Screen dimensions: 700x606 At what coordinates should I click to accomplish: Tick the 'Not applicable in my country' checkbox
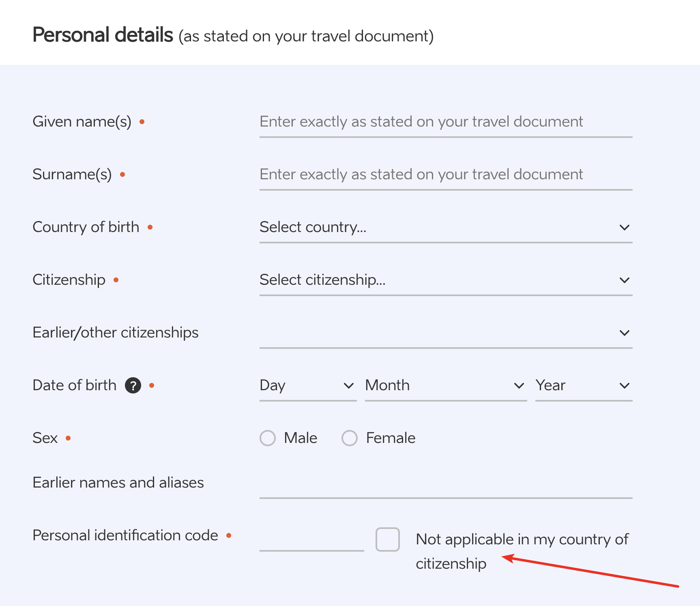coord(388,539)
